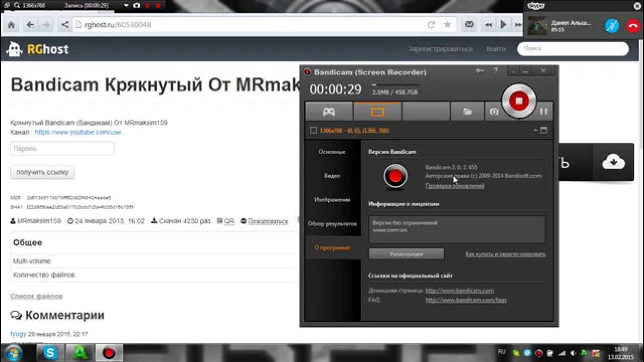Image resolution: width=644 pixels, height=362 pixels.
Task: Open the bandicam.com home page link
Action: (459, 290)
